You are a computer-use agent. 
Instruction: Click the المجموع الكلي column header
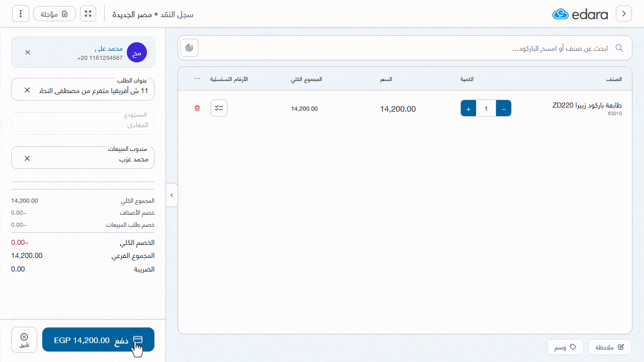point(306,79)
